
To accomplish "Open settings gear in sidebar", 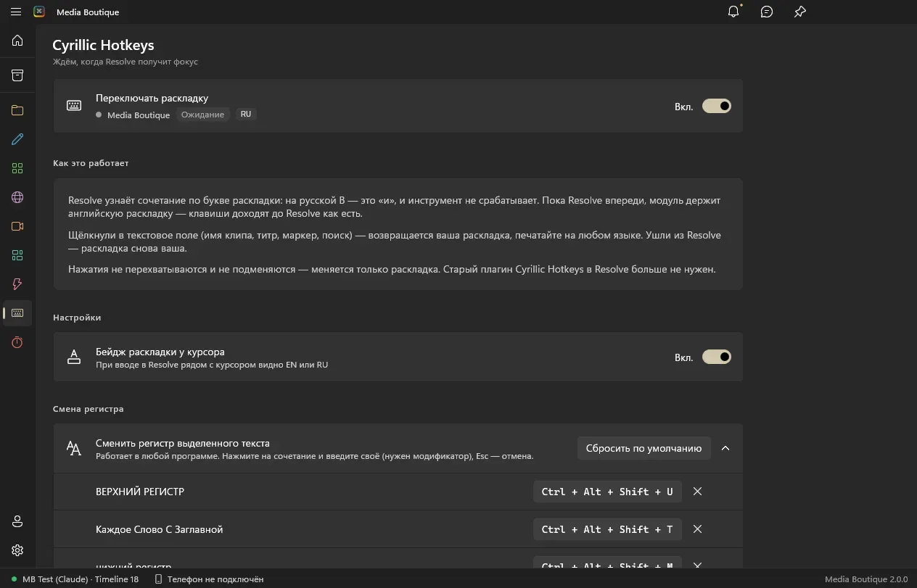I will (x=17, y=550).
